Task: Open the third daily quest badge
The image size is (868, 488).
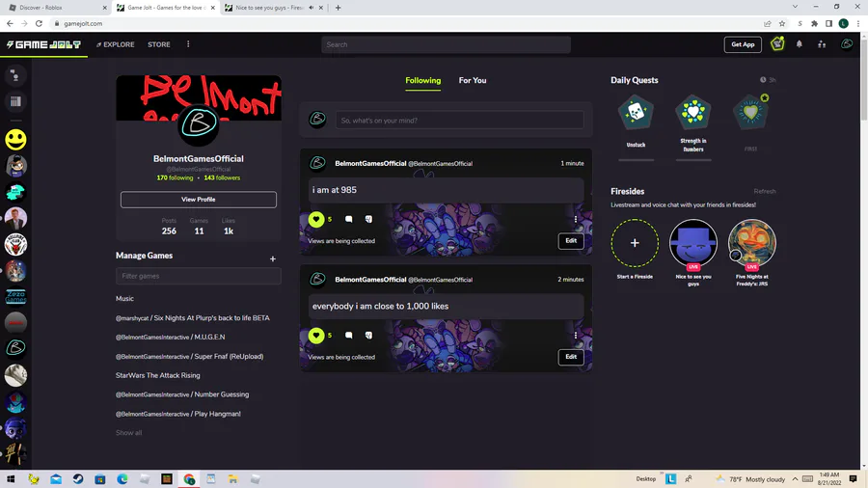Action: click(x=750, y=112)
